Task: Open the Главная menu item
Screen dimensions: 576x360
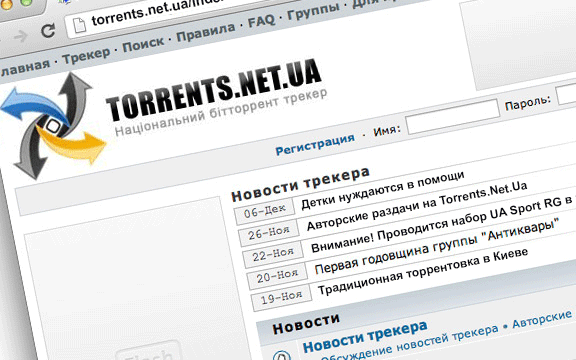Action: click(24, 67)
